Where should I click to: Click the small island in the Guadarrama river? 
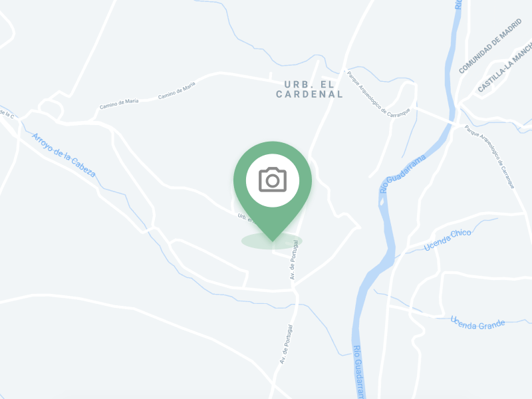click(382, 202)
